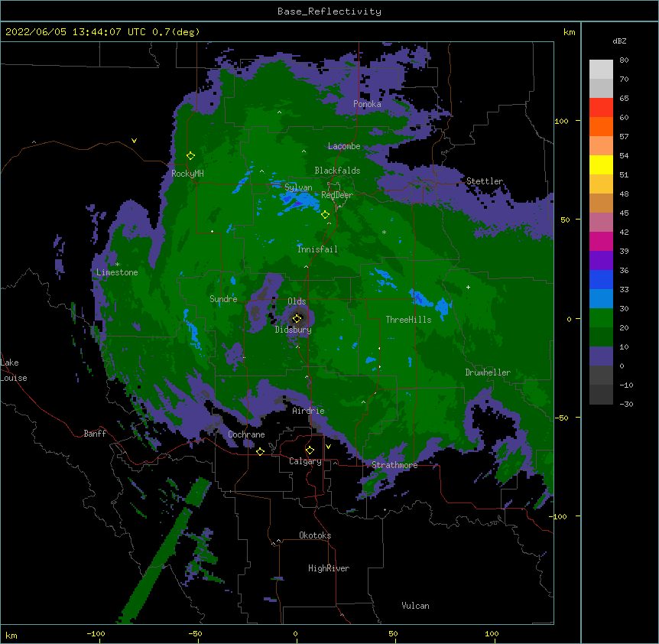
Task: Click the Blackfalds city label
Action: coord(337,171)
